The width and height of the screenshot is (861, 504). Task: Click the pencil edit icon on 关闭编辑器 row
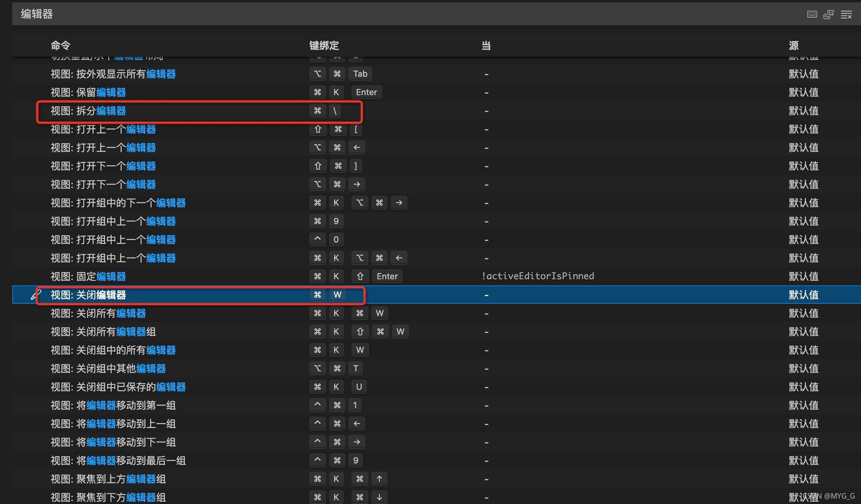36,295
